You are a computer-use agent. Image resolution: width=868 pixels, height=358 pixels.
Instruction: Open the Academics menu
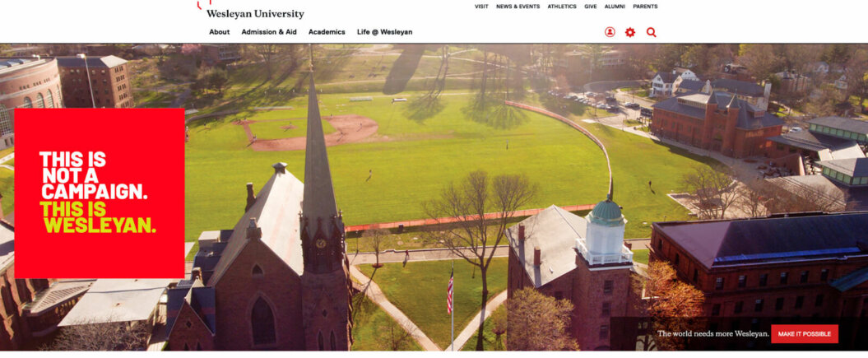[x=327, y=32]
